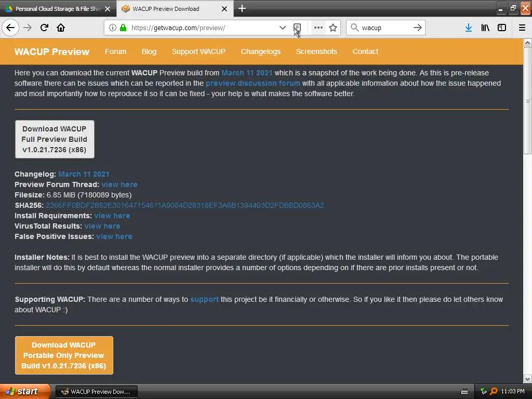Click the search box containing wacup
This screenshot has height=399, width=532.
point(386,28)
